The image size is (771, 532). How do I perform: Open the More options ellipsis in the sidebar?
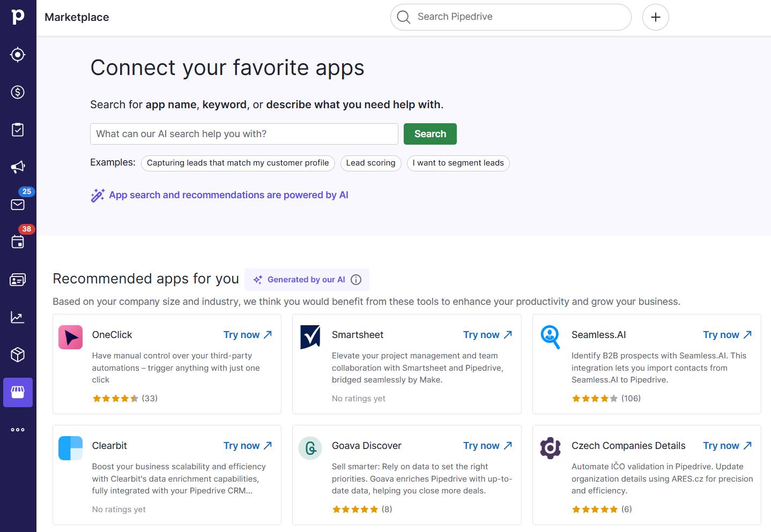click(x=18, y=429)
